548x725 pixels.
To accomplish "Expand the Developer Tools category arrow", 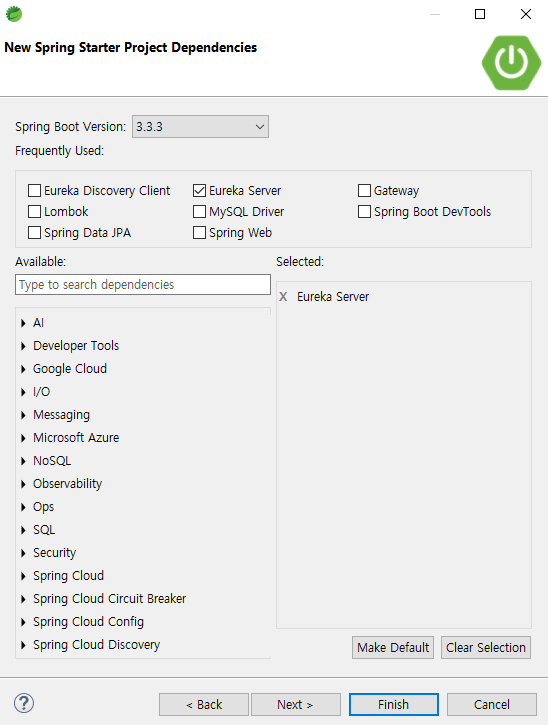I will tap(23, 346).
